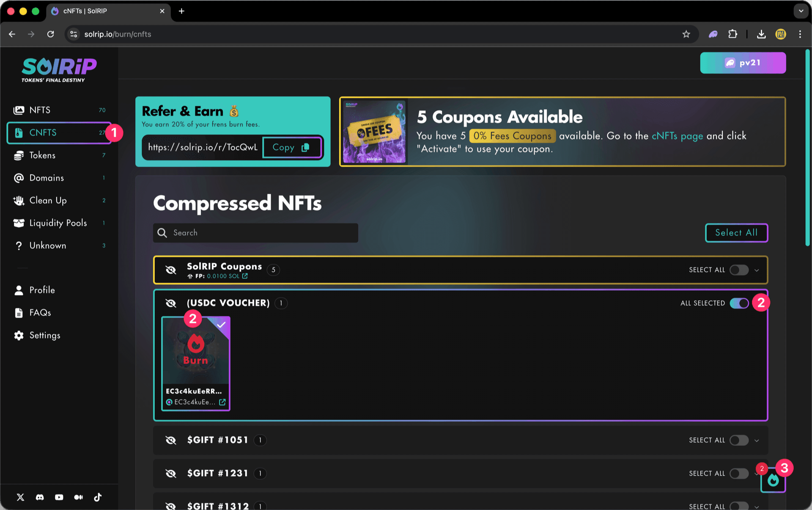Hide the $GIFT #1231 collection

[171, 473]
